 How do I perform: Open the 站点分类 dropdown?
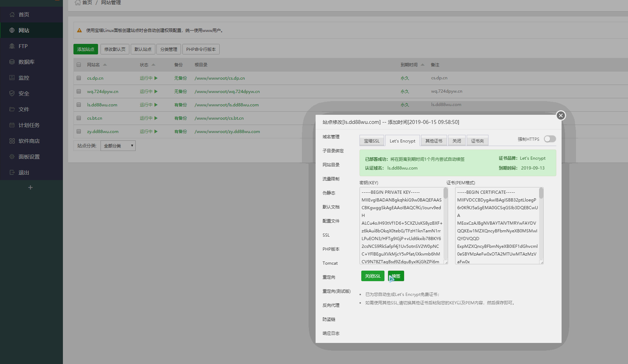[118, 146]
